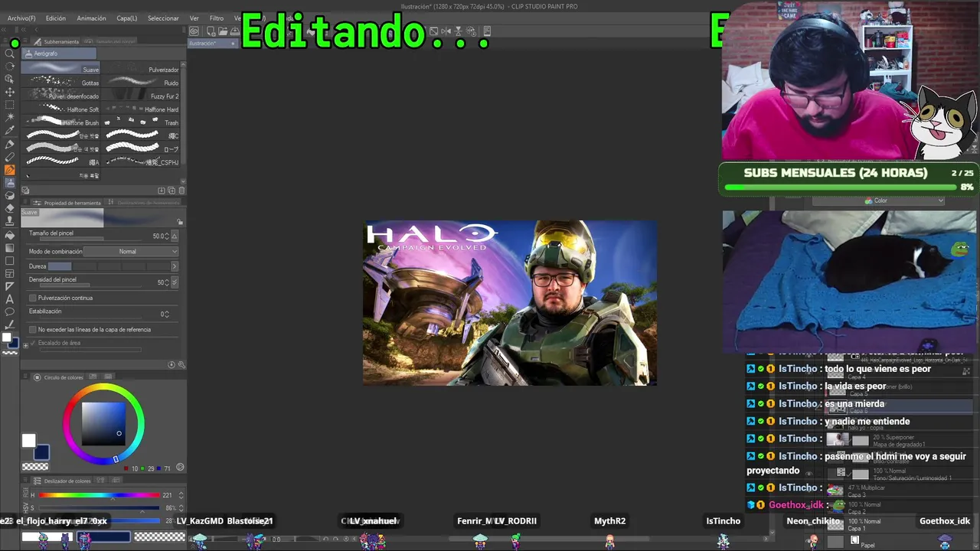Select the Ruler tool
980x551 pixels.
tap(10, 286)
